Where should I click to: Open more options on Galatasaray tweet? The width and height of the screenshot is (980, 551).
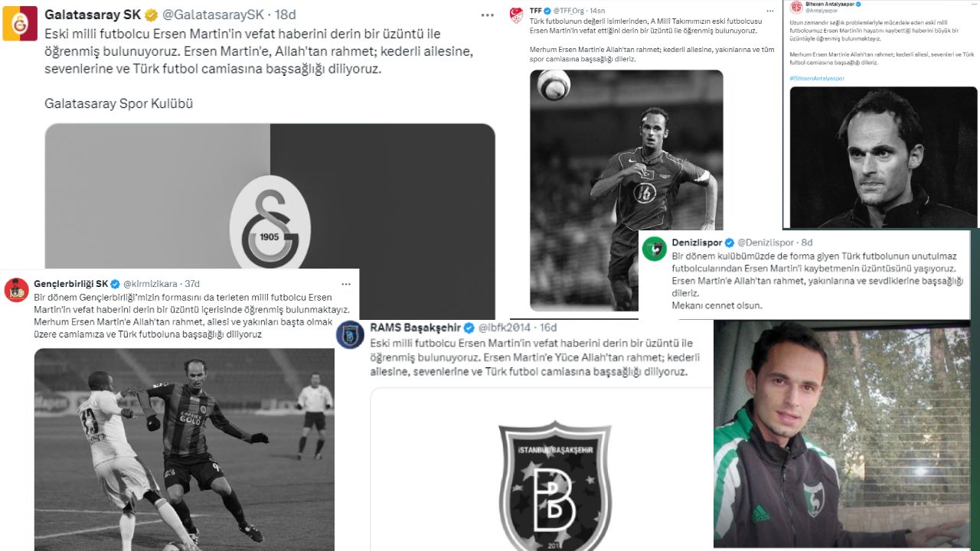click(x=488, y=15)
